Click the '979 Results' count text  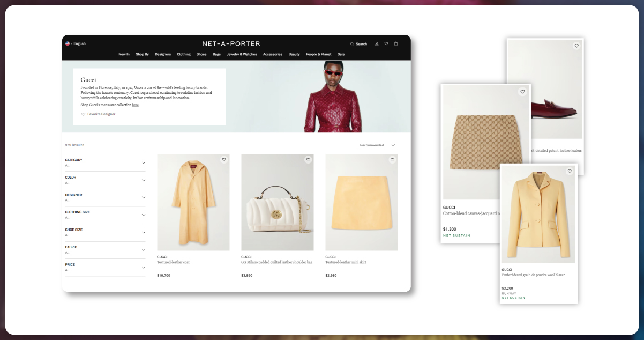[74, 145]
